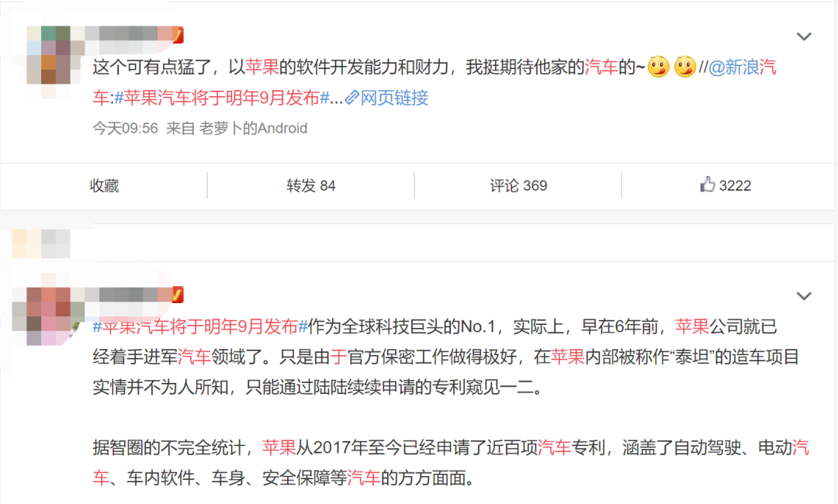Open 评论 369 comments
The height and width of the screenshot is (504, 838).
tap(518, 186)
